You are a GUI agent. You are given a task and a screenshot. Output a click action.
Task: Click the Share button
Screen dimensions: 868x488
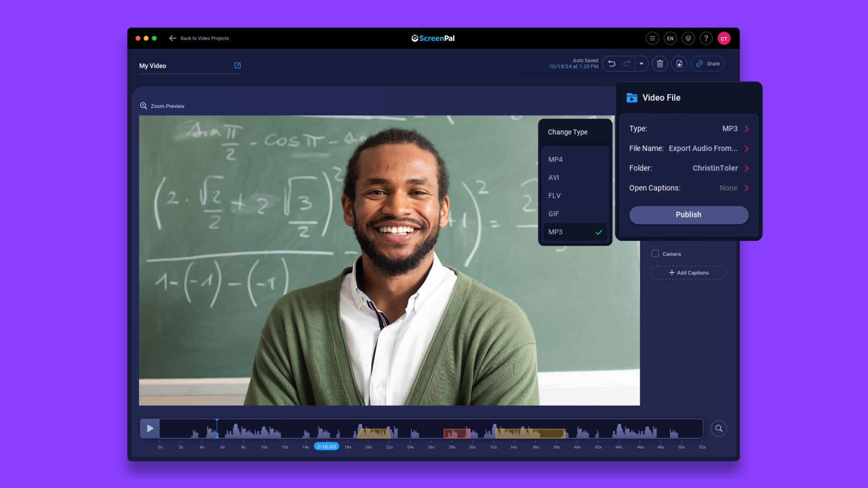(x=708, y=63)
